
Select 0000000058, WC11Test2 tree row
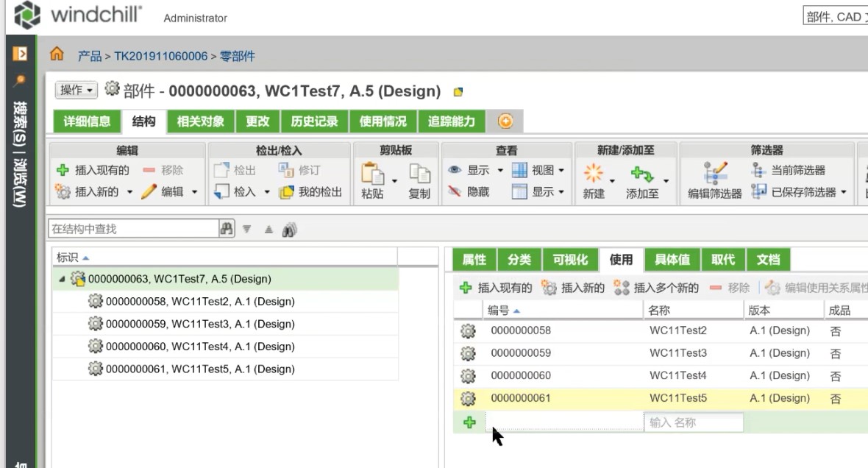(225, 301)
